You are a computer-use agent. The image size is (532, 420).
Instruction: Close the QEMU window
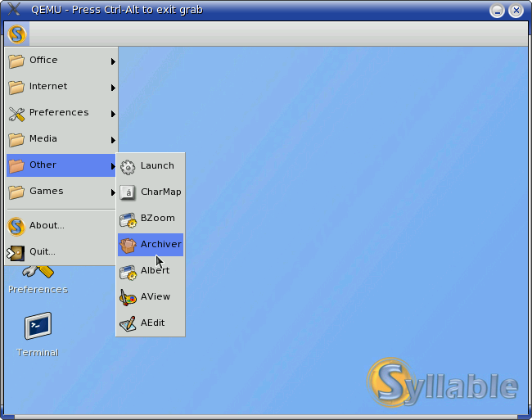coord(516,11)
